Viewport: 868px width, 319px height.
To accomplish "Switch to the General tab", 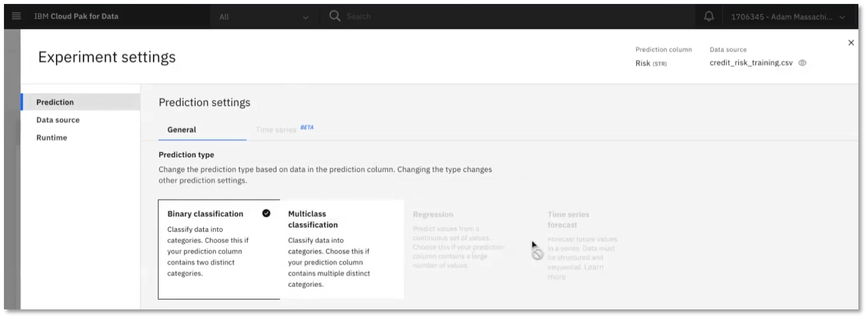I will [x=182, y=130].
